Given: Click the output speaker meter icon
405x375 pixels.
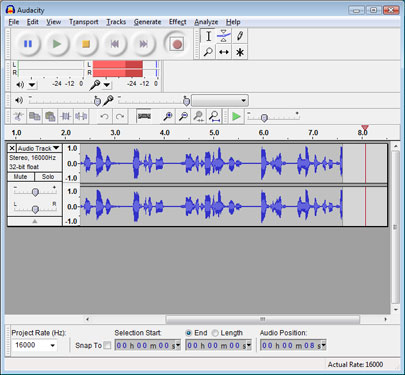Looking at the screenshot, I should [20, 85].
